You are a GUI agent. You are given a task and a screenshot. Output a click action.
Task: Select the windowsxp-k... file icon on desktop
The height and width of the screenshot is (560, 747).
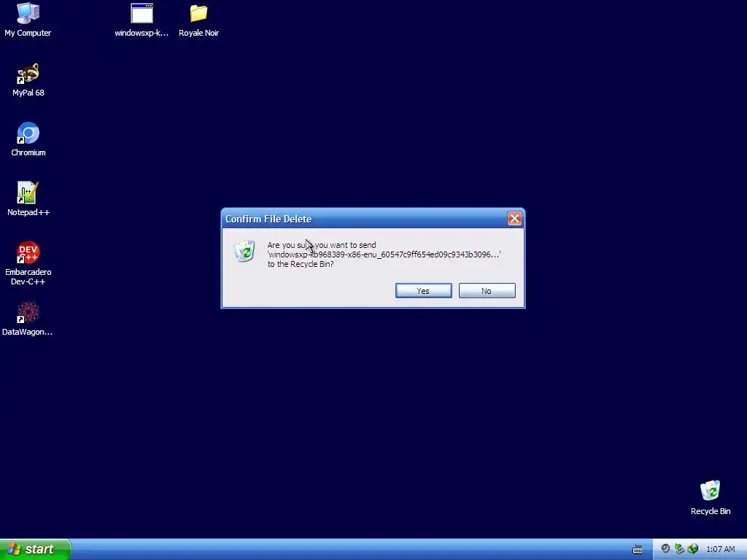click(x=142, y=20)
